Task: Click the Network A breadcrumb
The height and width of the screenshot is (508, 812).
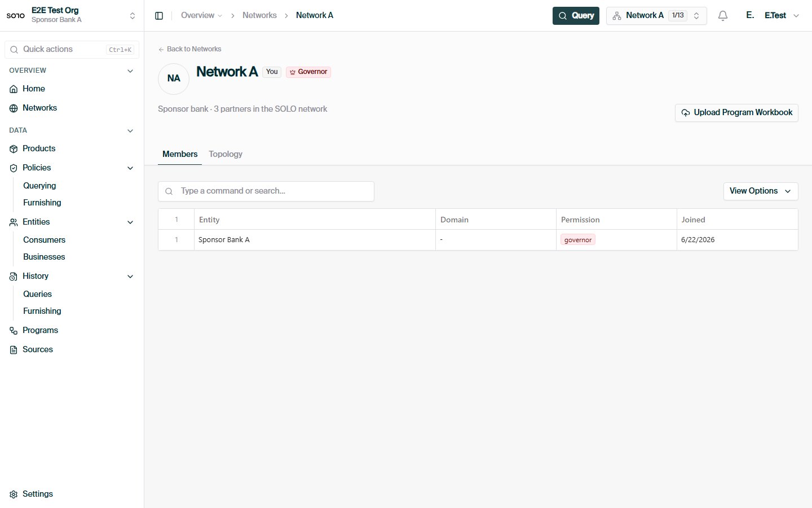Action: click(315, 15)
